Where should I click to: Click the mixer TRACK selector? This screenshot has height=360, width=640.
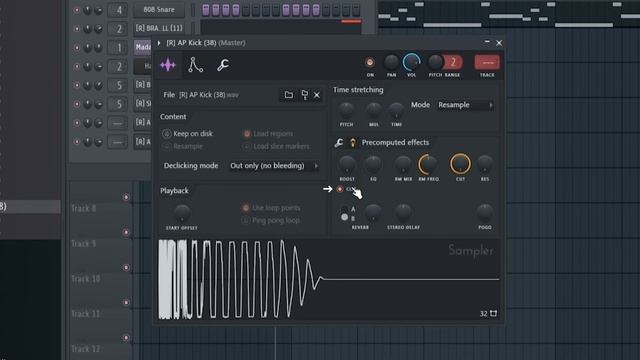487,63
